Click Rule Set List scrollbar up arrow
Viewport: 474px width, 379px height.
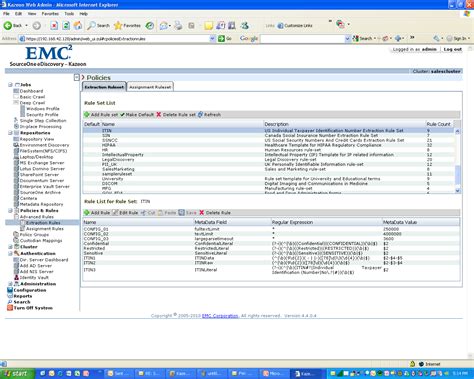[457, 131]
